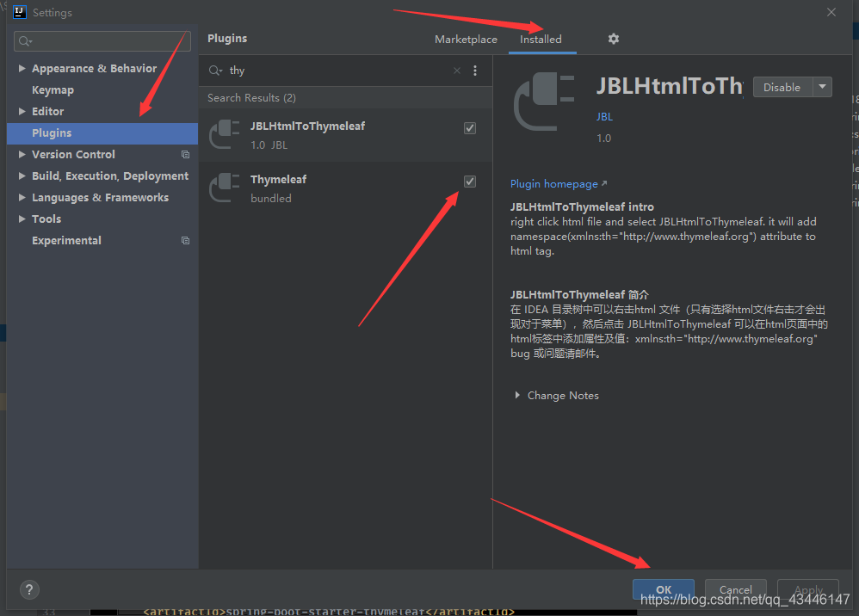
Task: Expand the Change Notes section
Action: pos(517,396)
